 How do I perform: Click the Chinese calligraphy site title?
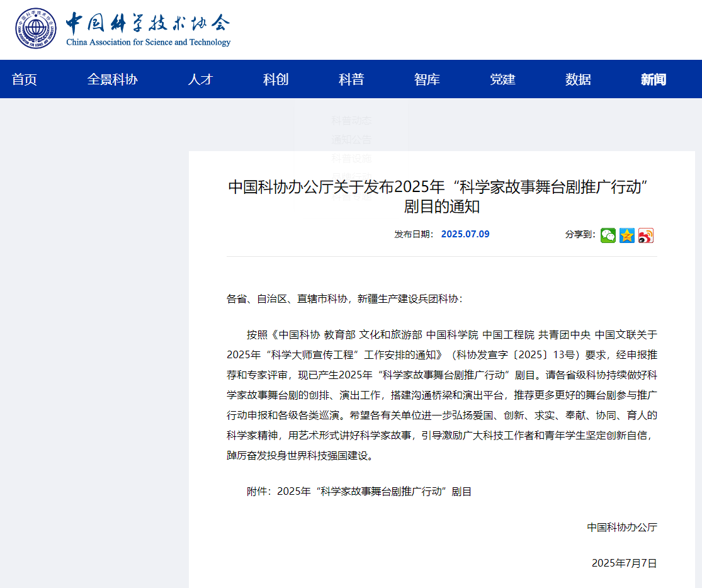[x=149, y=23]
